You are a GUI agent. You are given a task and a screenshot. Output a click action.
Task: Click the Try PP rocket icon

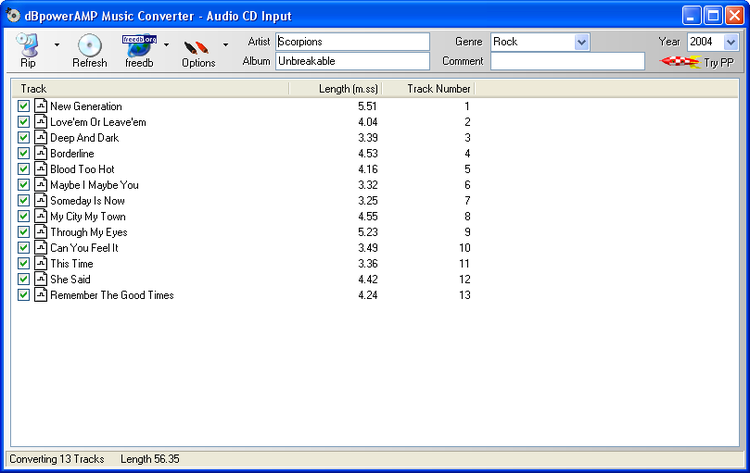click(x=680, y=62)
